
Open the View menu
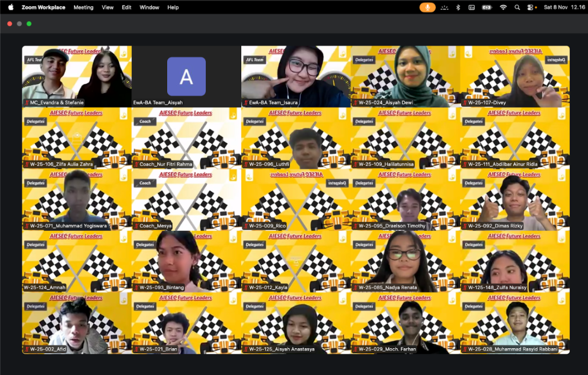pyautogui.click(x=108, y=7)
